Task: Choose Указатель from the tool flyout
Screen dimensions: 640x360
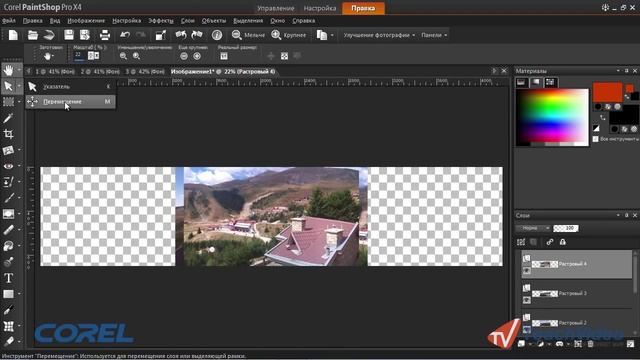Action: click(70, 87)
